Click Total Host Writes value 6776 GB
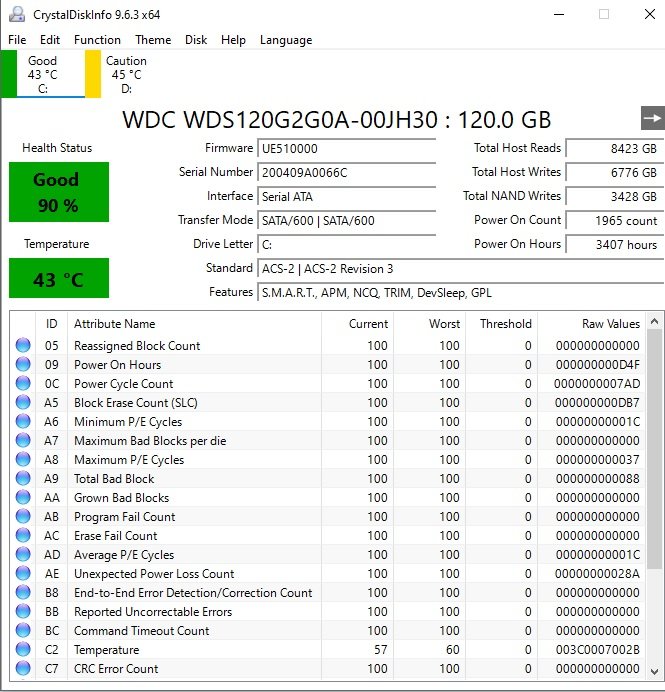This screenshot has width=665, height=692. tap(615, 172)
